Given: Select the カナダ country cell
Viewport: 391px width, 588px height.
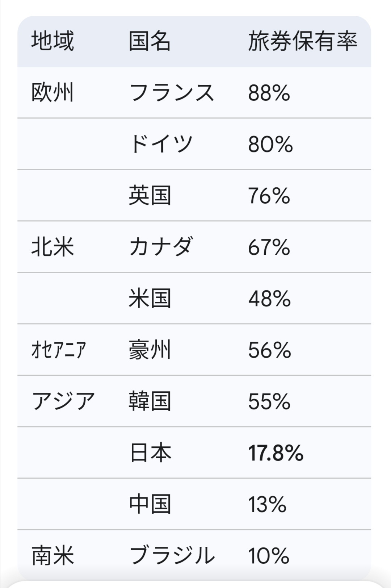Looking at the screenshot, I should (161, 247).
